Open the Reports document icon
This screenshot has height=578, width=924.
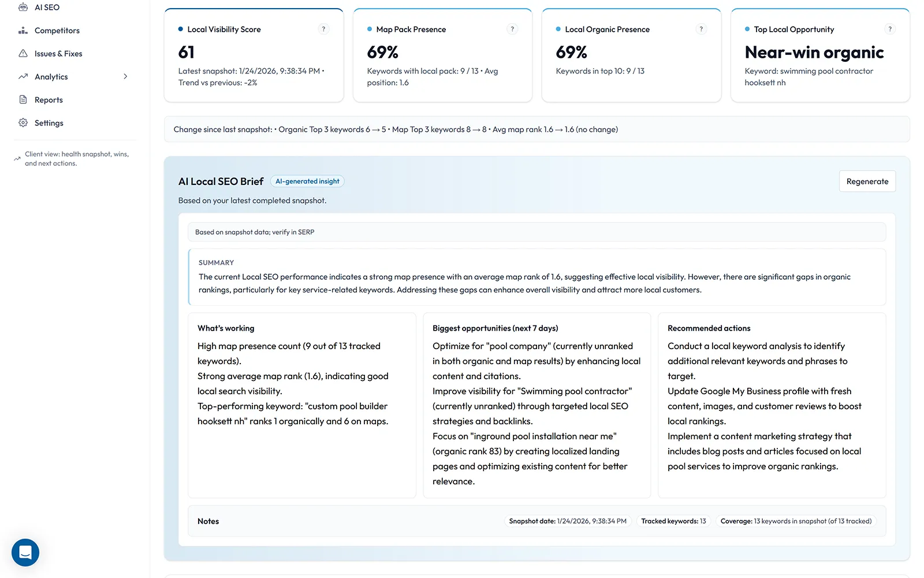pyautogui.click(x=23, y=99)
